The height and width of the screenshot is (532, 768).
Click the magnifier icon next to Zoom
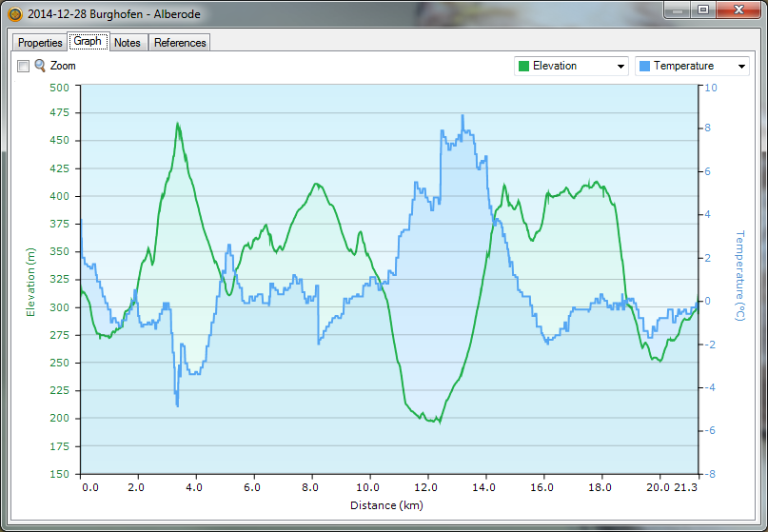40,66
